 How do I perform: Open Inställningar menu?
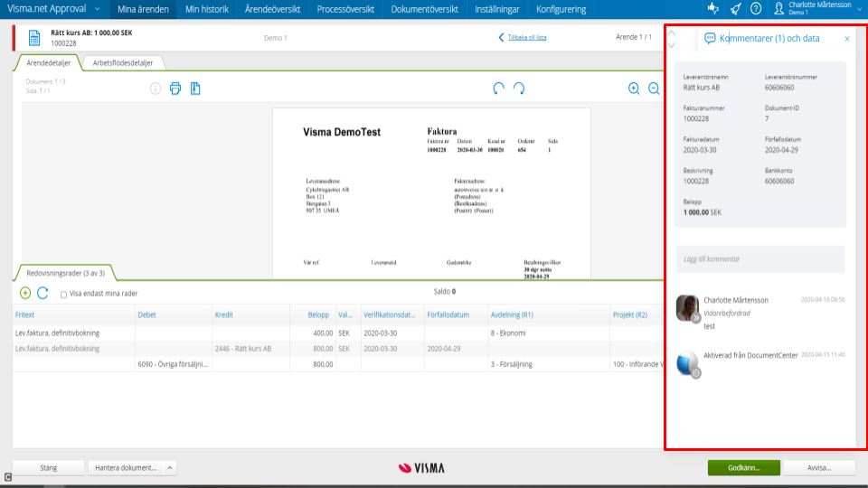point(497,9)
